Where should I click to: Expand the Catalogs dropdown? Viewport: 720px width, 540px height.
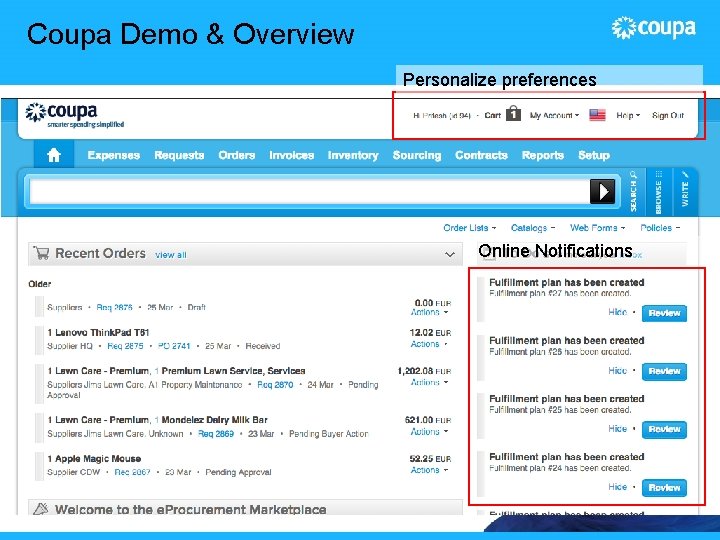pyautogui.click(x=533, y=228)
